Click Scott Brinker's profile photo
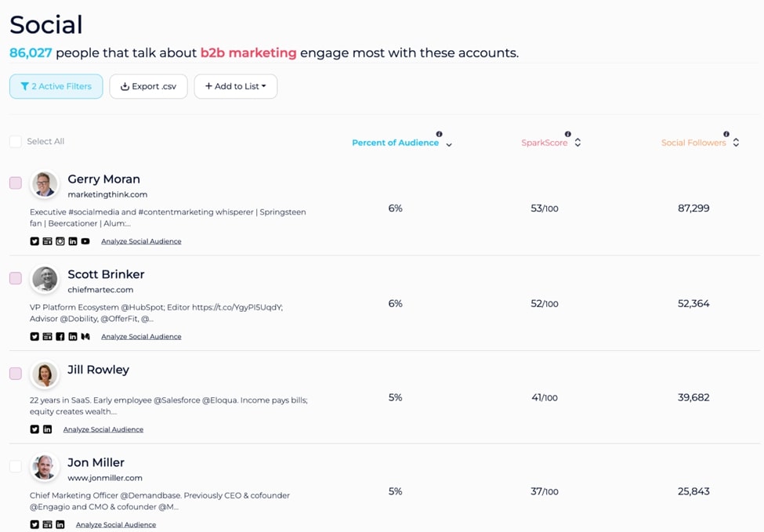 point(45,279)
